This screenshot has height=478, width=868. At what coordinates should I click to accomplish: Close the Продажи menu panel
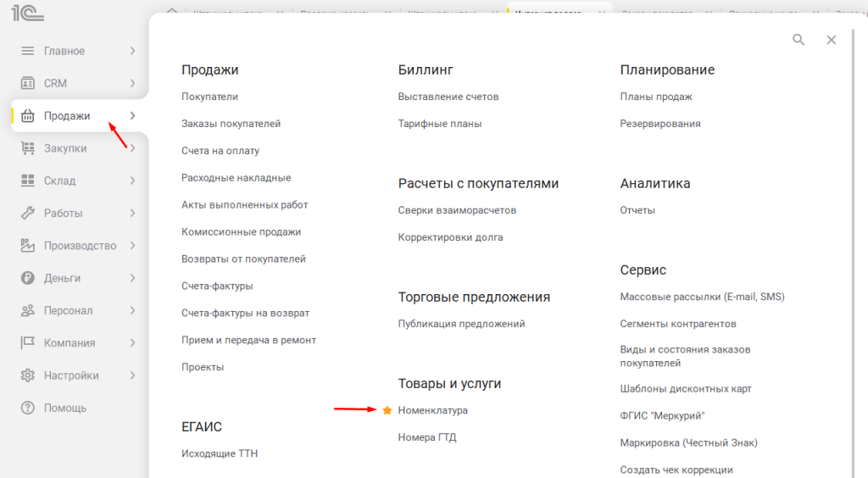pos(831,40)
